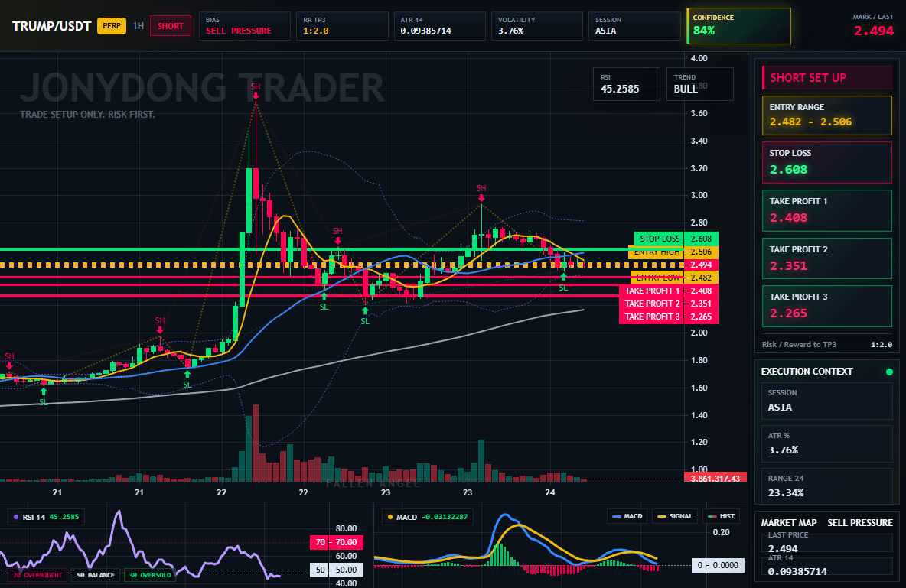Click the SH marker above the 3.00 spike
906x588 pixels.
481,193
